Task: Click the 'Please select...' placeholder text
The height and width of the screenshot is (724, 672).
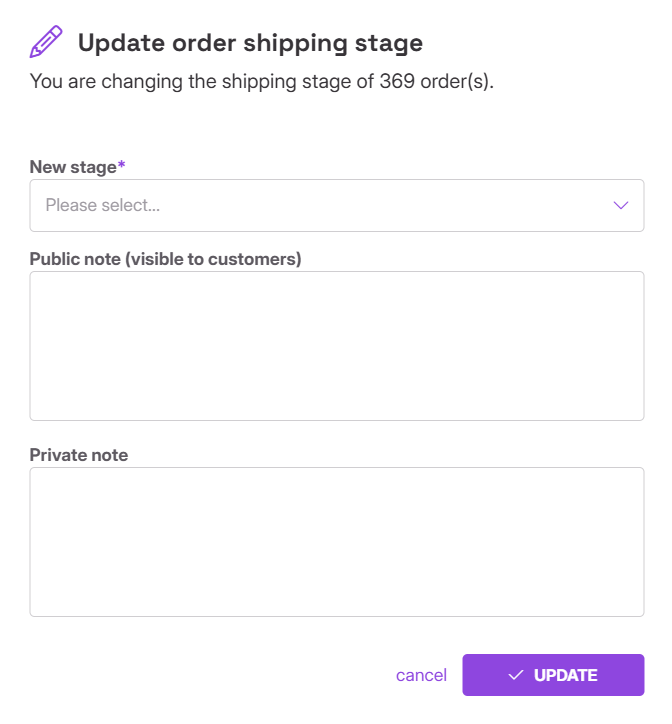Action: [x=103, y=206]
